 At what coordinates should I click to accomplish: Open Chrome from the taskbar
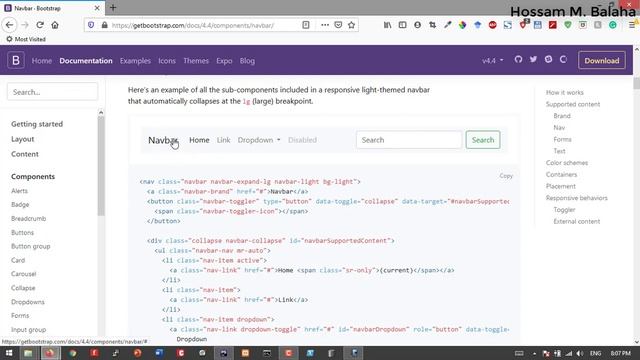(x=73, y=353)
